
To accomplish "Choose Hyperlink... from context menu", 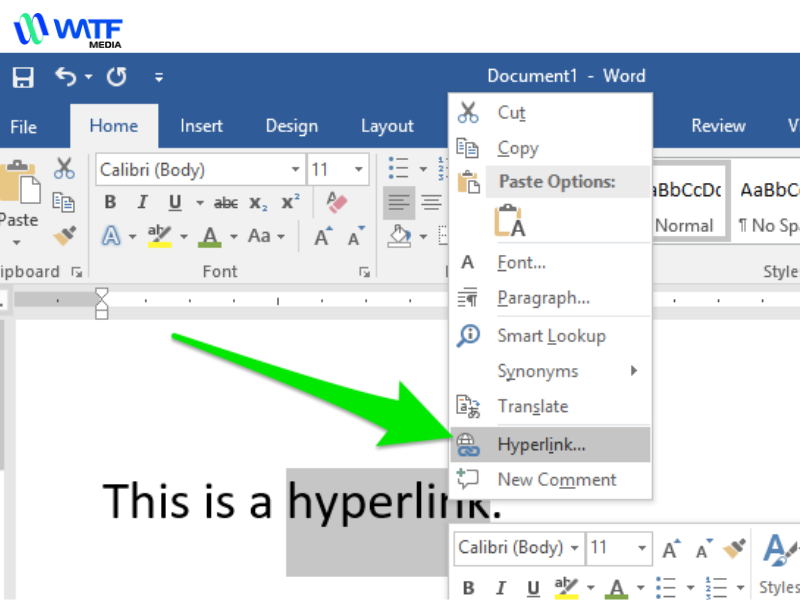I will (550, 444).
